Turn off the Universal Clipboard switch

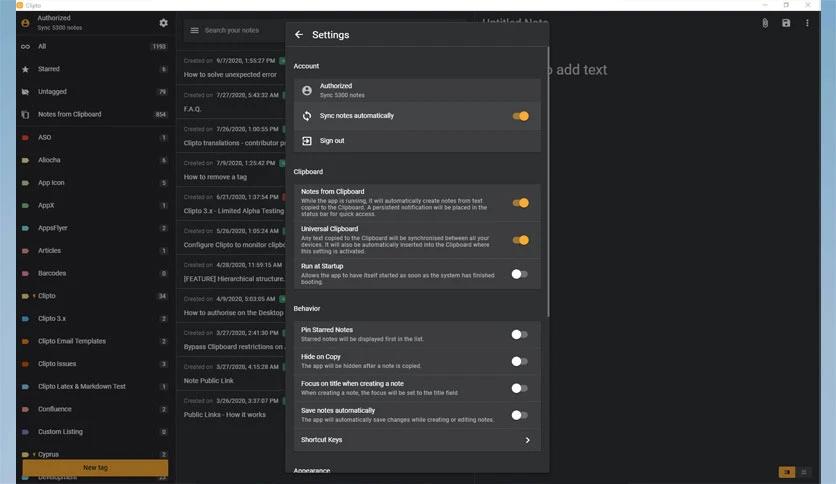(520, 240)
